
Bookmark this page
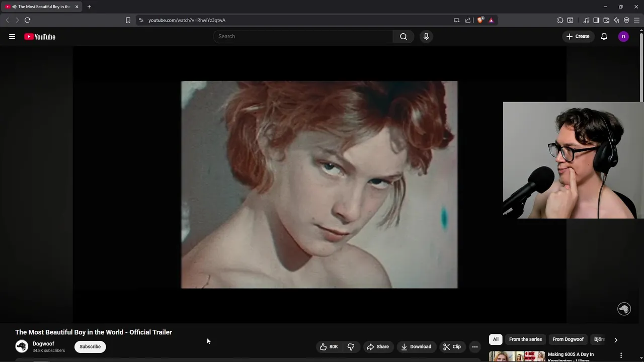(128, 20)
